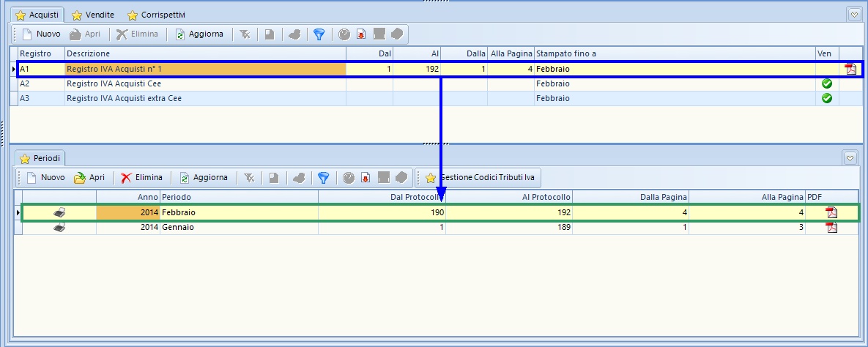Screen dimensions: 868x347
Task: Click the red arrow export icon in Acquisti toolbar
Action: coord(361,34)
